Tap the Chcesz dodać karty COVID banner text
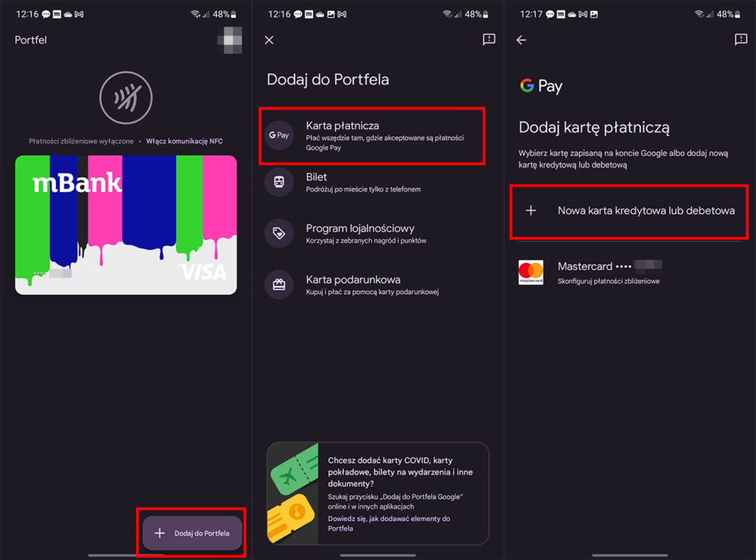This screenshot has width=756, height=560. point(400,472)
